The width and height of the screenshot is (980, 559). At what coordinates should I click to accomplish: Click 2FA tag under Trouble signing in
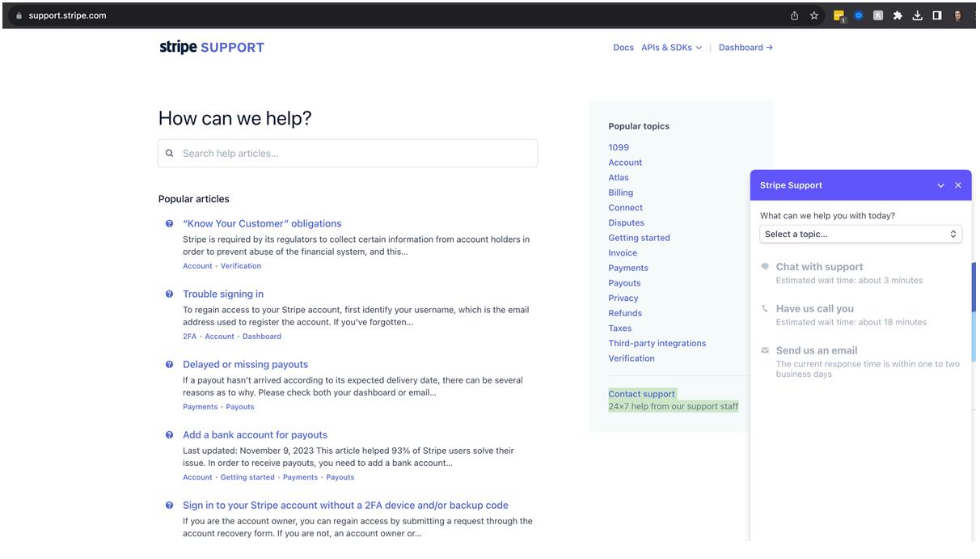[189, 337]
